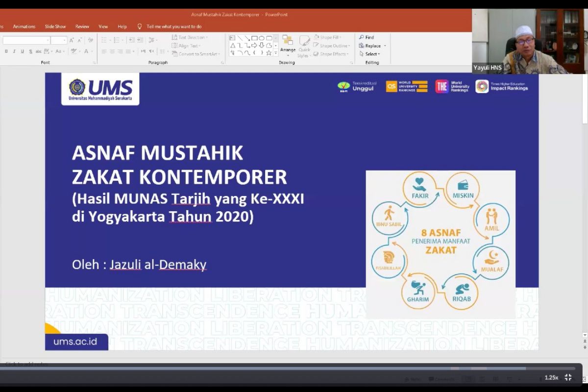The width and height of the screenshot is (588, 392).
Task: Toggle bold formatting in the Font group
Action: point(6,51)
